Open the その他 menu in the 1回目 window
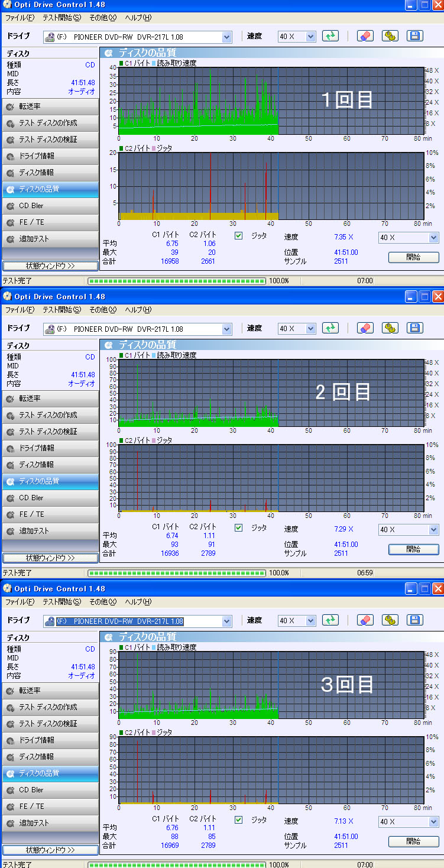 tap(103, 18)
